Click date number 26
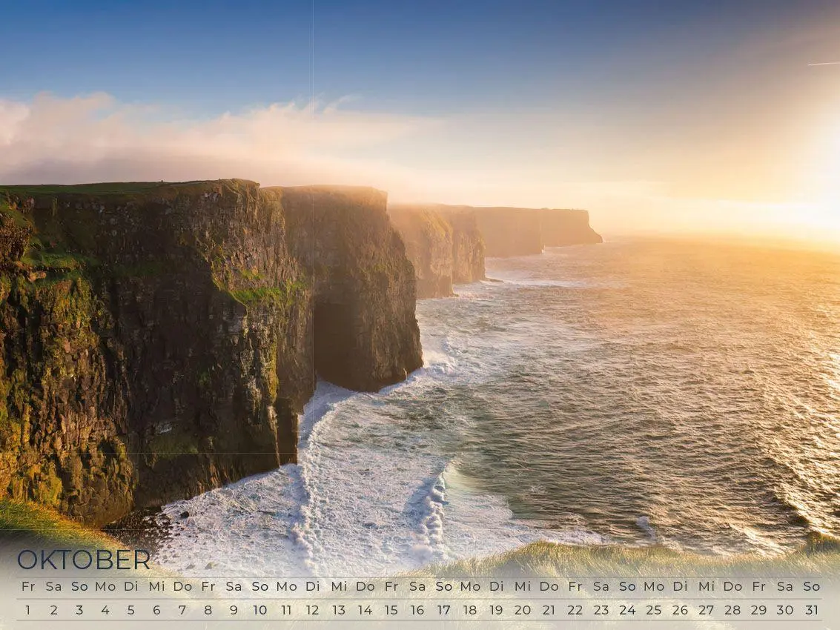The image size is (840, 630). pos(680,610)
